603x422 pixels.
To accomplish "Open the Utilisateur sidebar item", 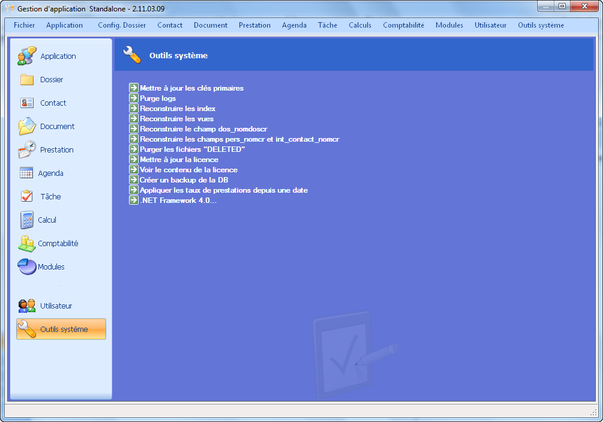I will [x=56, y=305].
